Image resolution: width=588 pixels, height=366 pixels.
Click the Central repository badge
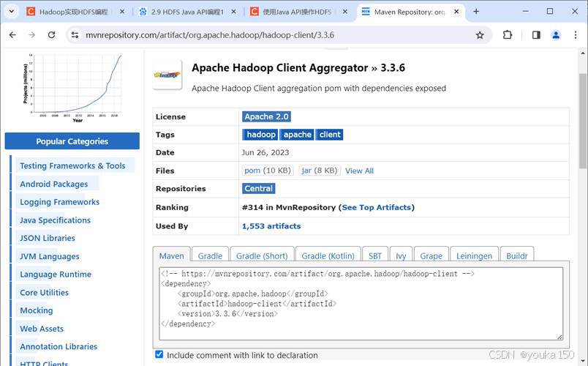(x=258, y=188)
